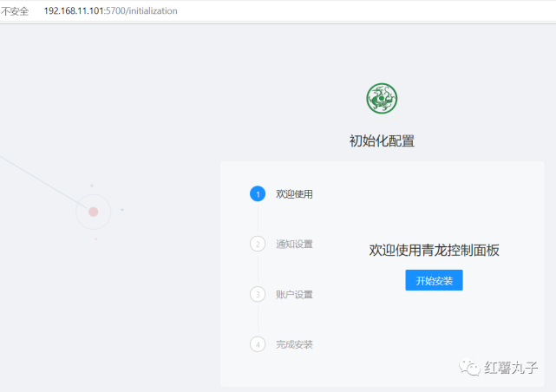Image resolution: width=556 pixels, height=392 pixels.
Task: Click the 通知设置 step label
Action: 294,245
